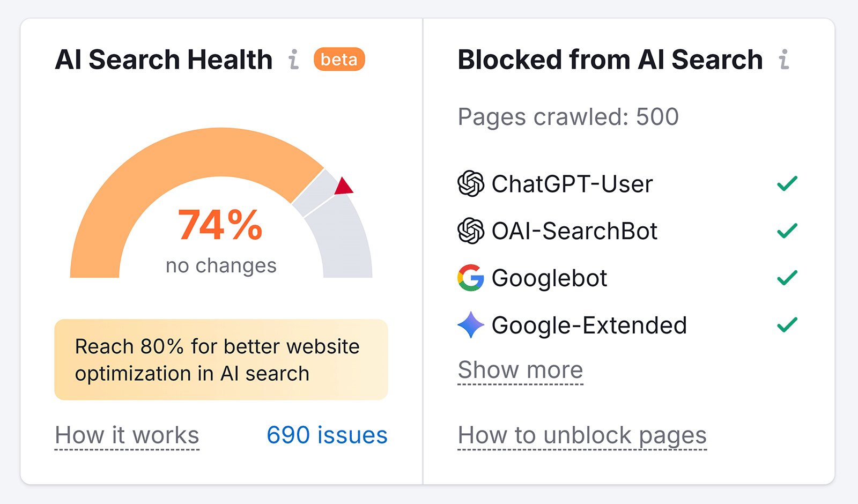Select the Google G icon for Googlebot
The width and height of the screenshot is (858, 504).
coord(471,278)
